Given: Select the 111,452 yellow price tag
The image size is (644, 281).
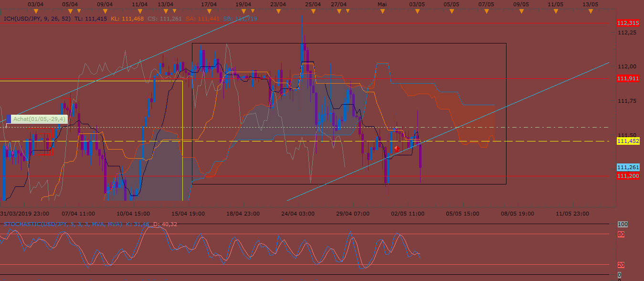Looking at the screenshot, I should 628,141.
